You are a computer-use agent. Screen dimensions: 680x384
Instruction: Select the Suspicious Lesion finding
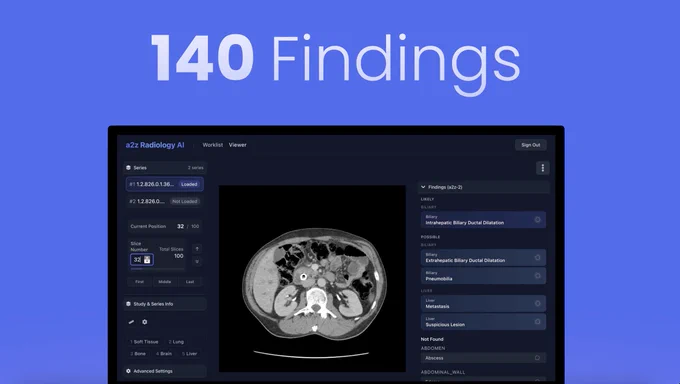[x=484, y=322]
